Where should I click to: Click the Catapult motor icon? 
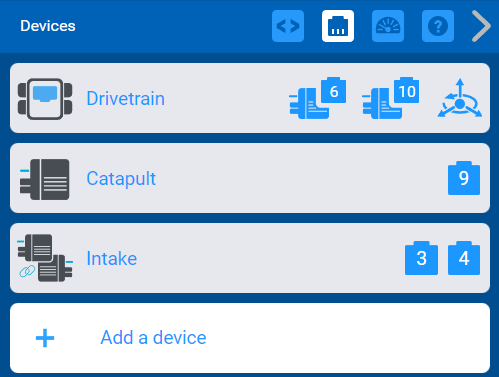pyautogui.click(x=45, y=179)
